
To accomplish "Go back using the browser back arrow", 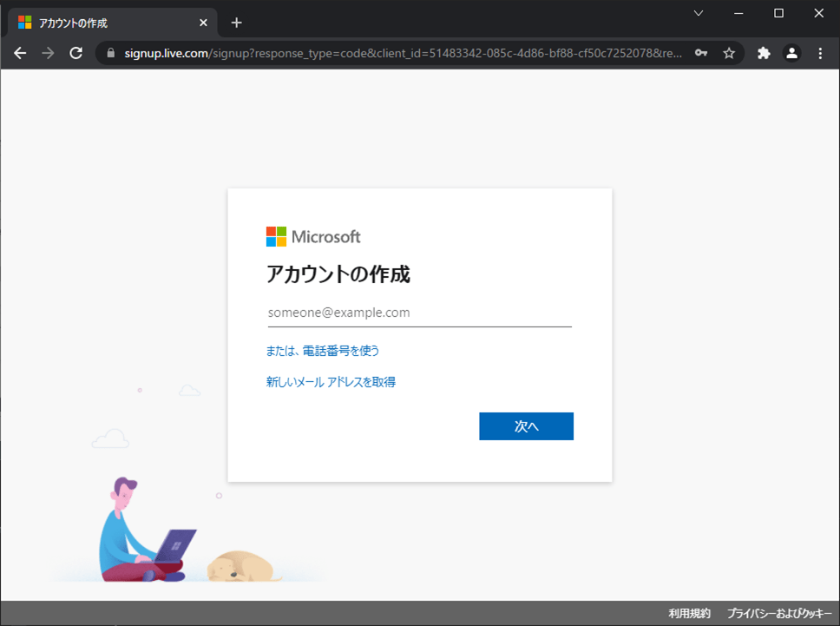I will click(20, 53).
